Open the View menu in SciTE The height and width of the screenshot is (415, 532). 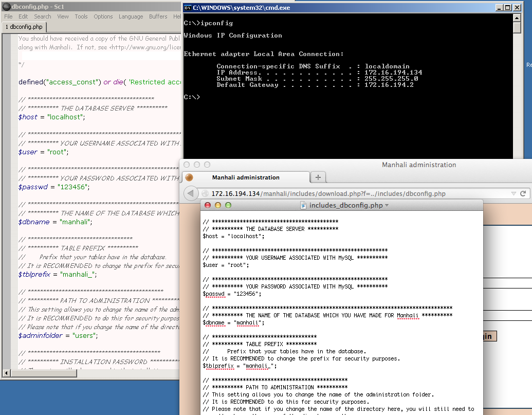coord(63,16)
